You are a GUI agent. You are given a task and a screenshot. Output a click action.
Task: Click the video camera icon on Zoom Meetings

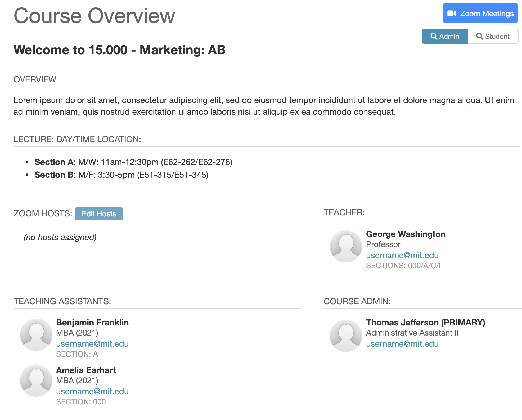(x=452, y=14)
